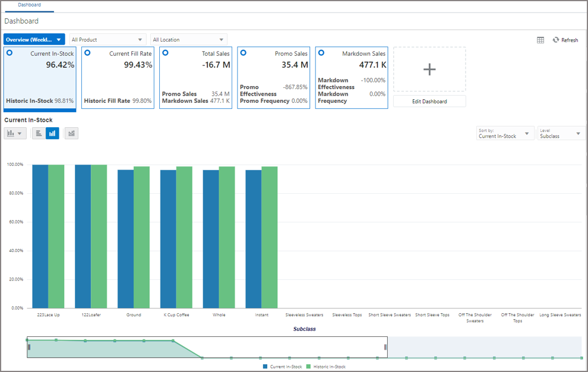
Task: Open the Sort by Current In-Stock menu
Action: coord(504,133)
